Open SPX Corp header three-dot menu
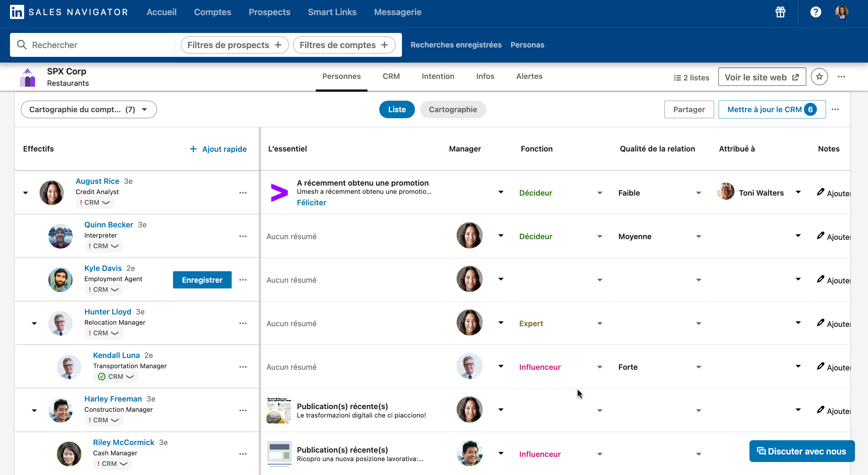The image size is (868, 475). point(841,77)
